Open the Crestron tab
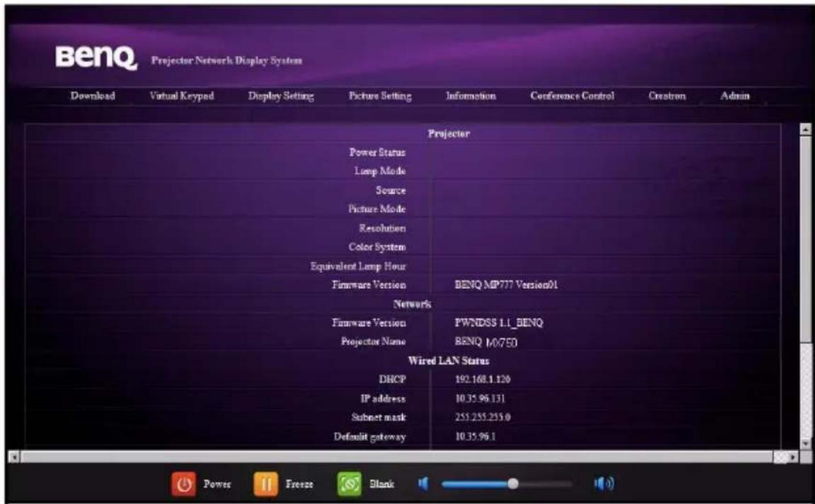The height and width of the screenshot is (504, 815). pyautogui.click(x=667, y=96)
